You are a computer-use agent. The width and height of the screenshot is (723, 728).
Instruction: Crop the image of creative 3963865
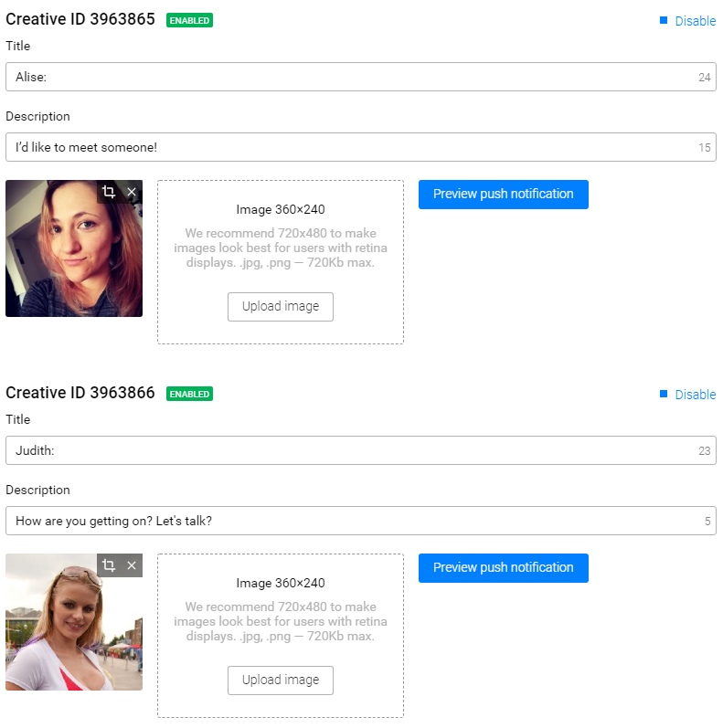coord(108,192)
